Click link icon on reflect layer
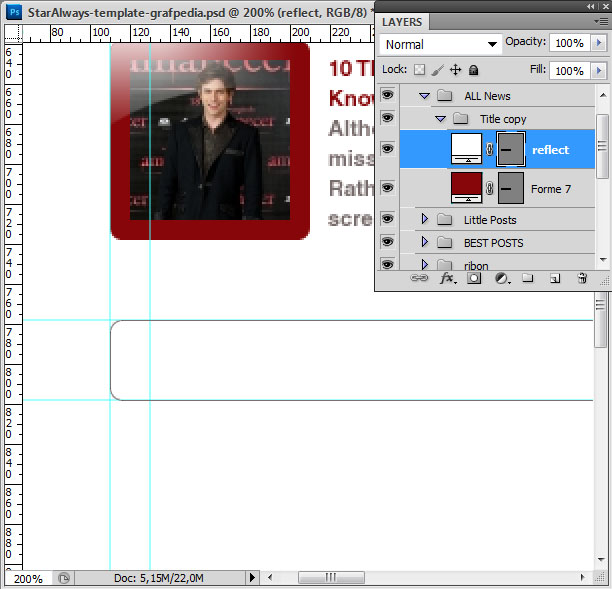This screenshot has width=612, height=589. click(489, 149)
